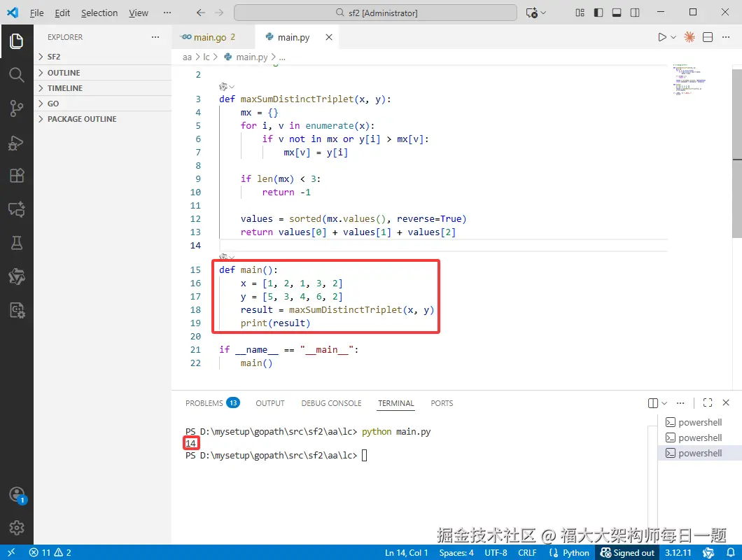The height and width of the screenshot is (560, 742).
Task: Open editor More Actions ellipsis
Action: pos(726,37)
